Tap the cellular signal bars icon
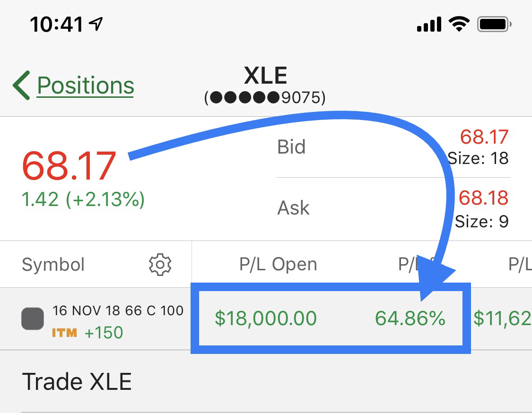532x413 pixels. pos(429,25)
